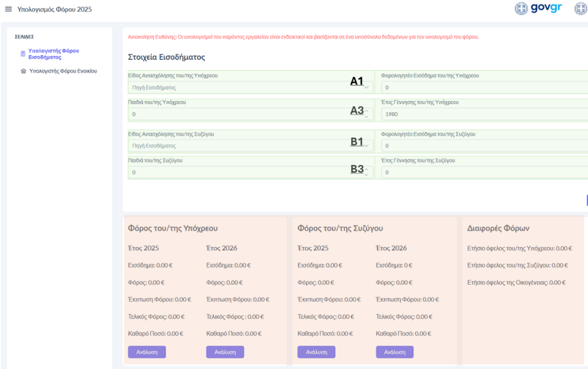Click Ανάλυση for Συζύγου Έτος 2025

[316, 352]
